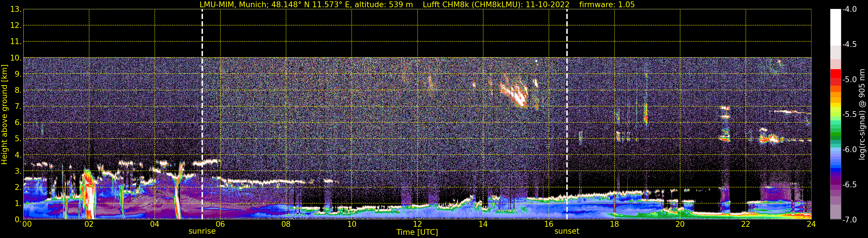Click the rc-signal color scale bar
The width and height of the screenshot is (868, 238).
pos(836,114)
